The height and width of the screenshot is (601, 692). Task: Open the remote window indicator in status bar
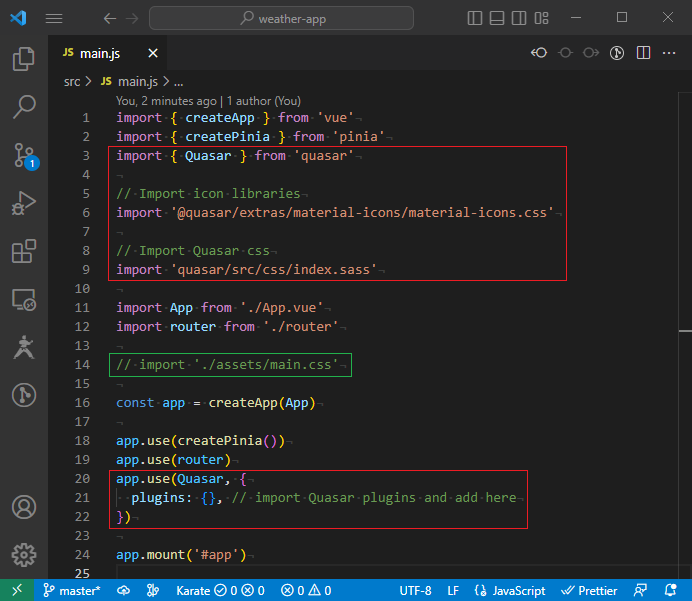(17, 590)
